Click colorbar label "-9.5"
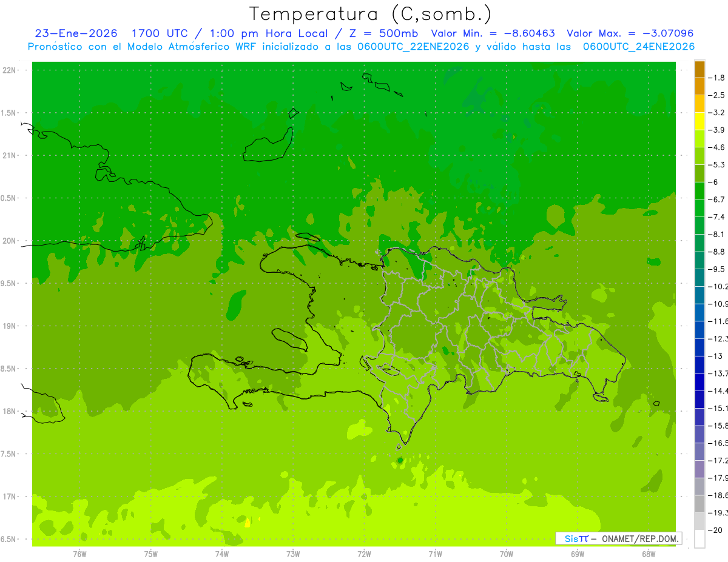This screenshot has height=562, width=728. click(717, 269)
